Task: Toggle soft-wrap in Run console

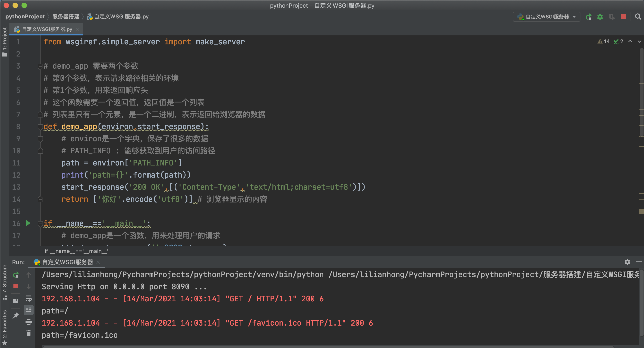Action: pos(29,298)
